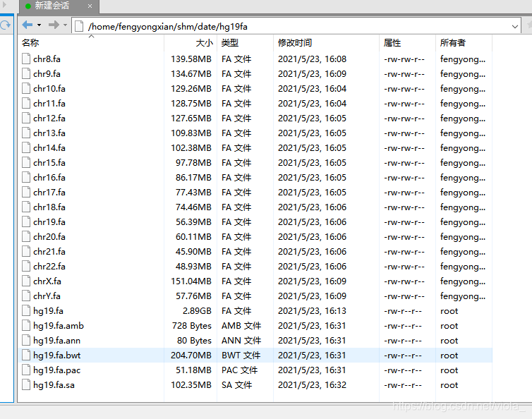Click the refresh icon at left edge

tap(5, 25)
